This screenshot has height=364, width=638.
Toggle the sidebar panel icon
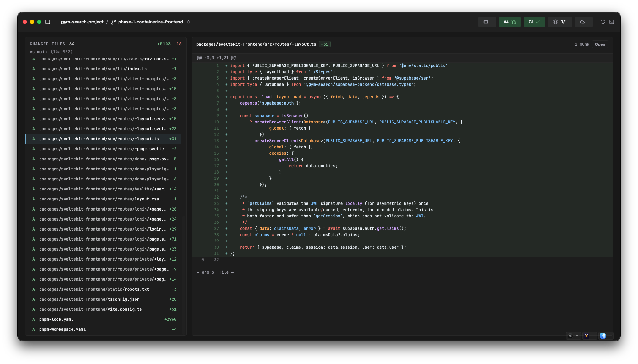coord(48,22)
